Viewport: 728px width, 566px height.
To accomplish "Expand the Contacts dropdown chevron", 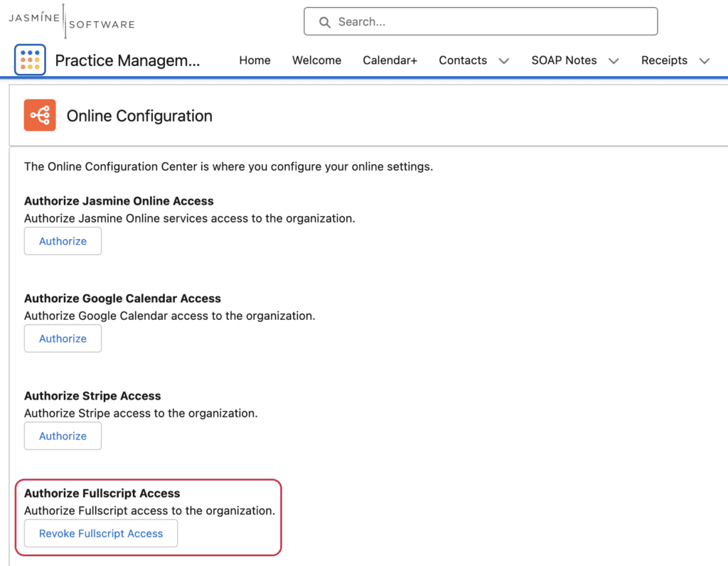I will pyautogui.click(x=504, y=61).
